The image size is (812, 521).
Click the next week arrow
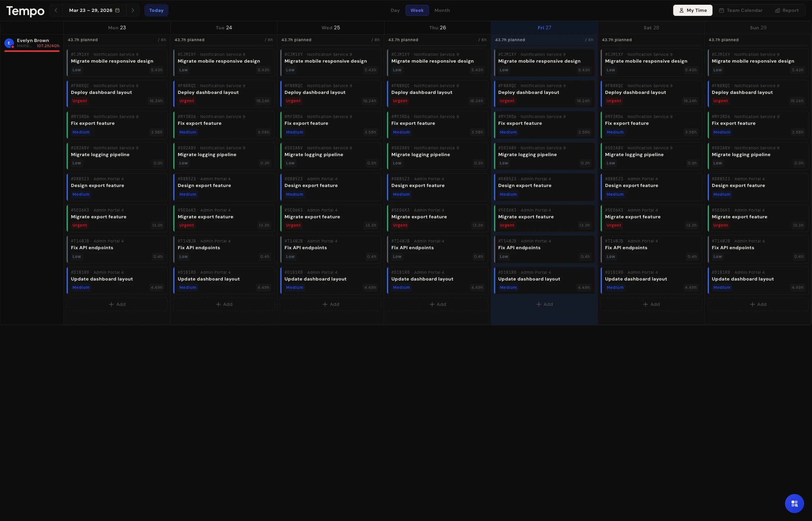tap(133, 10)
